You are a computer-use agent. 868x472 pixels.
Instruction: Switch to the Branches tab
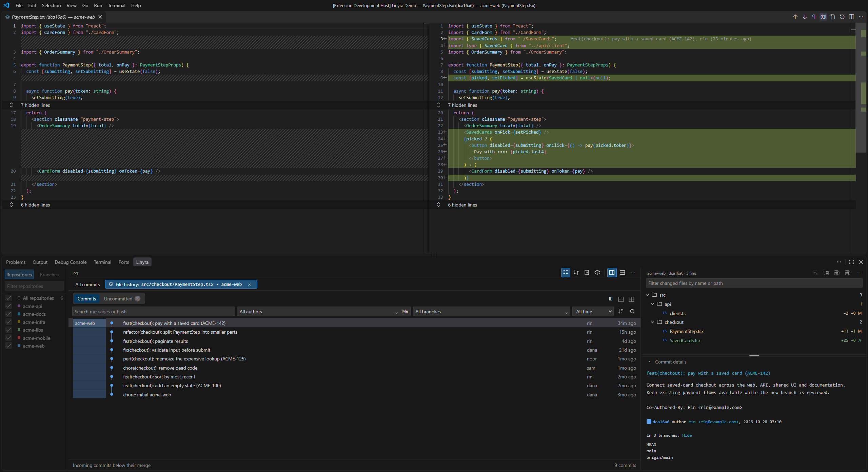pos(49,275)
